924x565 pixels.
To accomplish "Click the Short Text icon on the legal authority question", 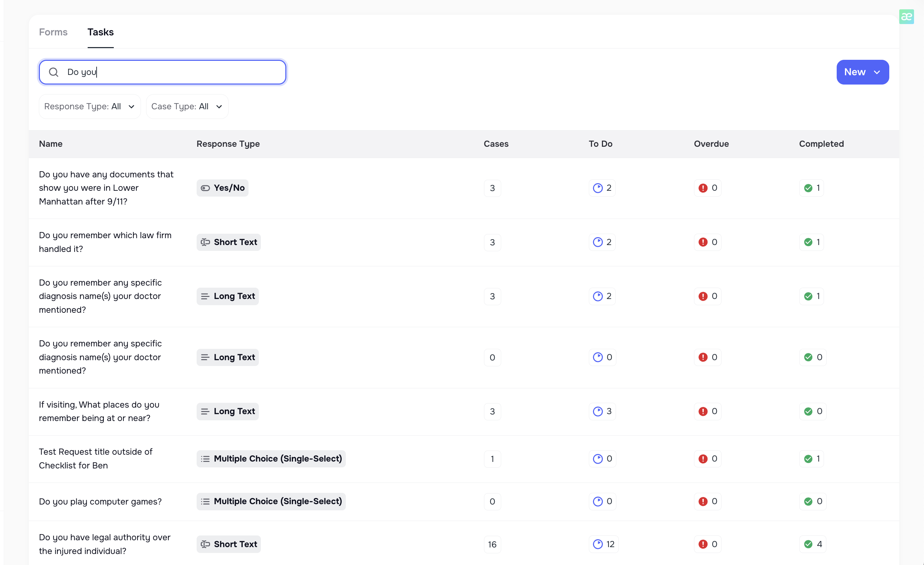I will pos(205,544).
